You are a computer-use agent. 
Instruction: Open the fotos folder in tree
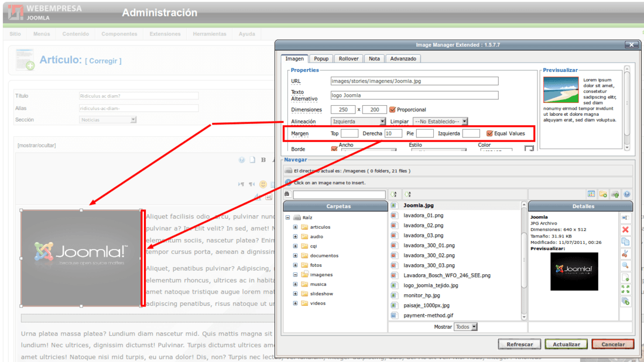click(316, 265)
